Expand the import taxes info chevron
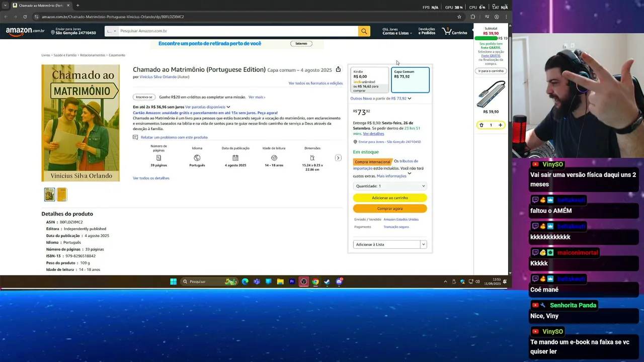This screenshot has height=362, width=644. (x=409, y=173)
